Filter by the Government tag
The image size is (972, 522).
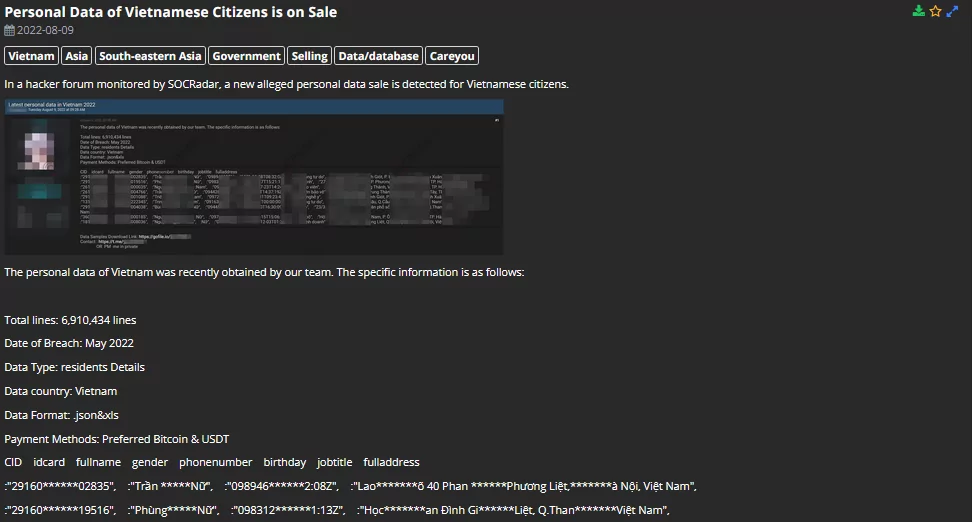(x=246, y=56)
